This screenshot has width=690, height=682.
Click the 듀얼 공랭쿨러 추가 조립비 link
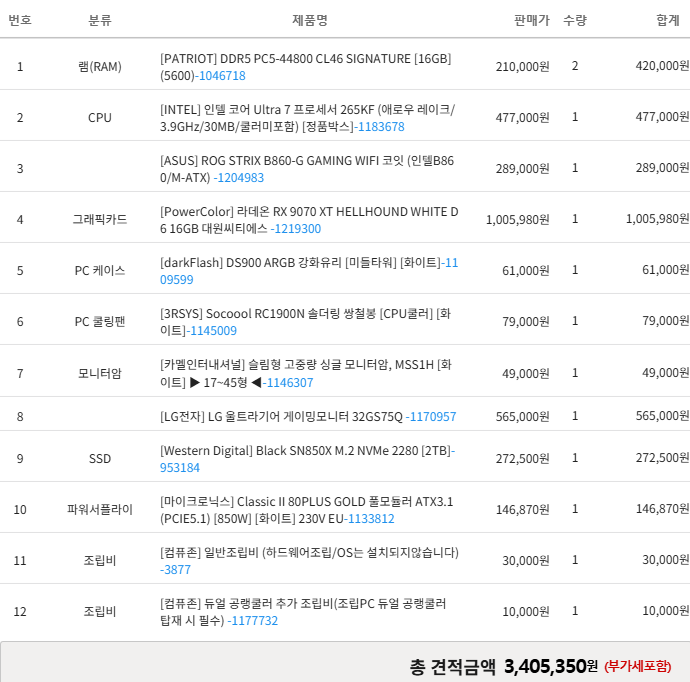pyautogui.click(x=303, y=604)
